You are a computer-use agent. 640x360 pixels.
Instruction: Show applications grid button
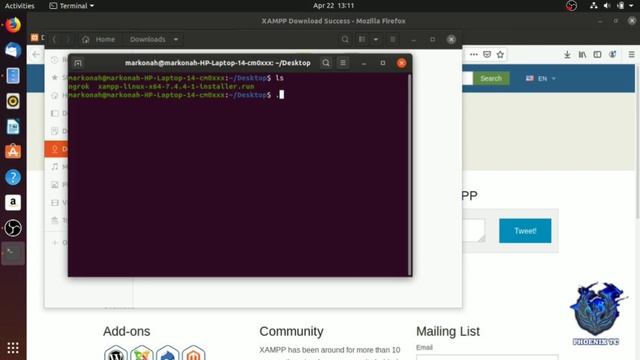(x=13, y=348)
